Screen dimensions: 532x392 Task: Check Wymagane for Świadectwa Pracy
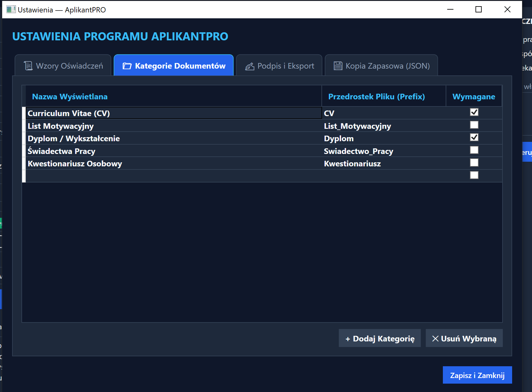(x=474, y=150)
